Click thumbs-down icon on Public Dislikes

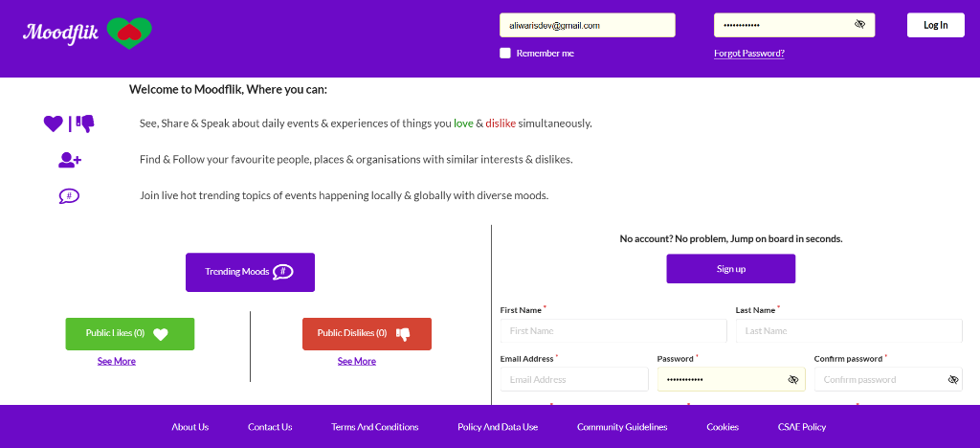(403, 334)
